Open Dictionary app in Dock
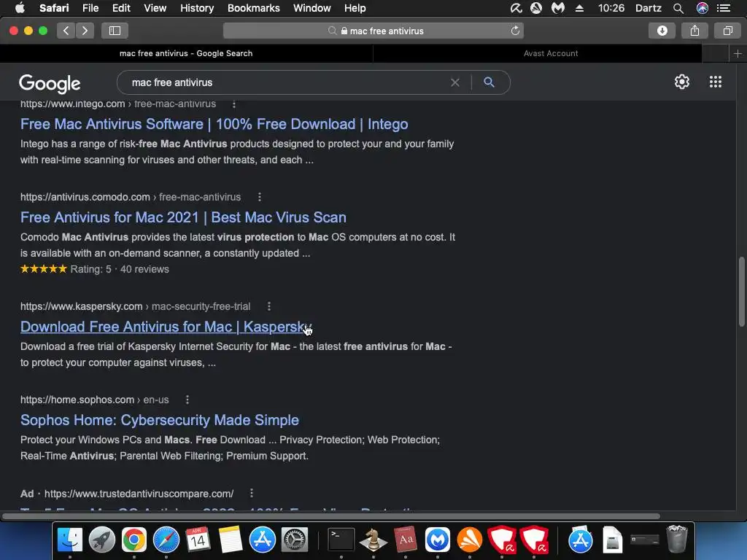Viewport: 747px width, 560px height. pyautogui.click(x=406, y=540)
